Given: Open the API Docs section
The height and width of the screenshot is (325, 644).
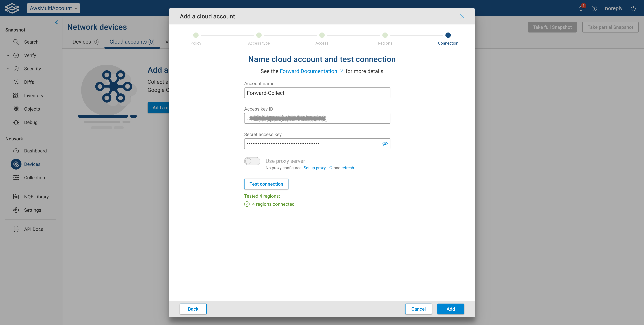Looking at the screenshot, I should coord(16,229).
